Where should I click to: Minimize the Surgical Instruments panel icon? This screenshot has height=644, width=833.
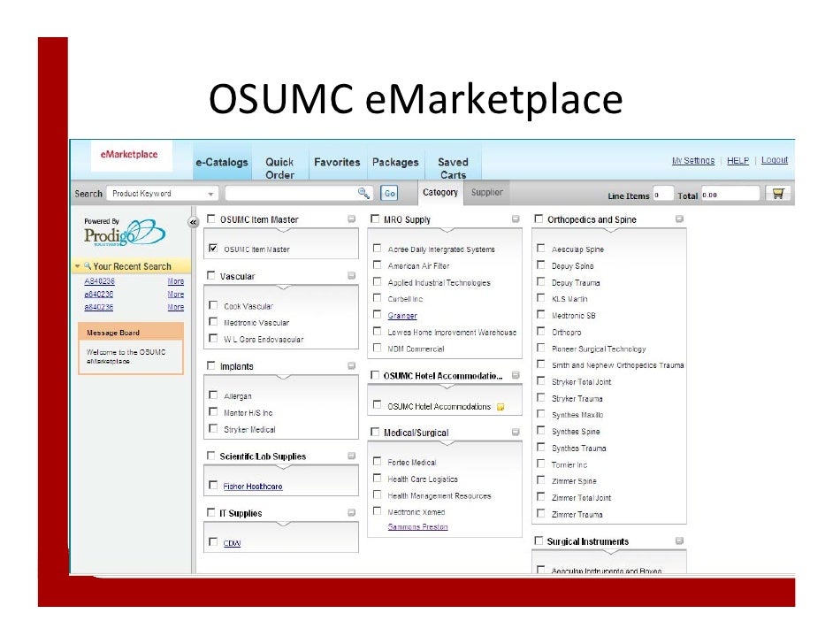pyautogui.click(x=679, y=540)
